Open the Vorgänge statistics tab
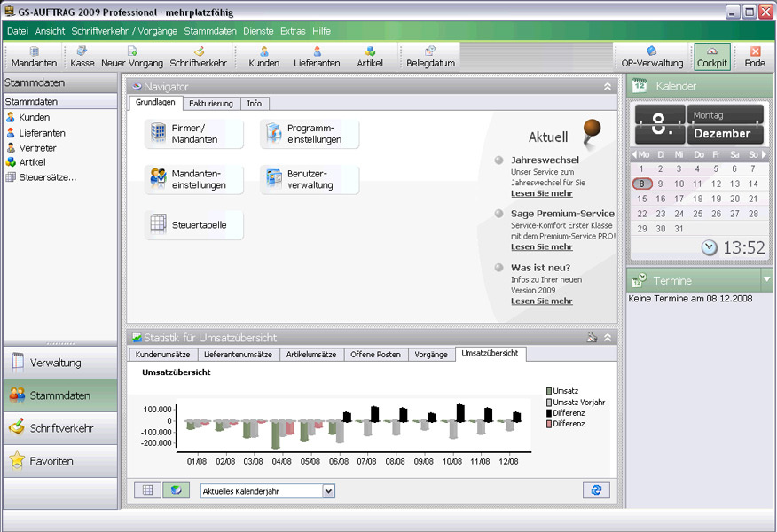The width and height of the screenshot is (777, 532). (x=431, y=355)
